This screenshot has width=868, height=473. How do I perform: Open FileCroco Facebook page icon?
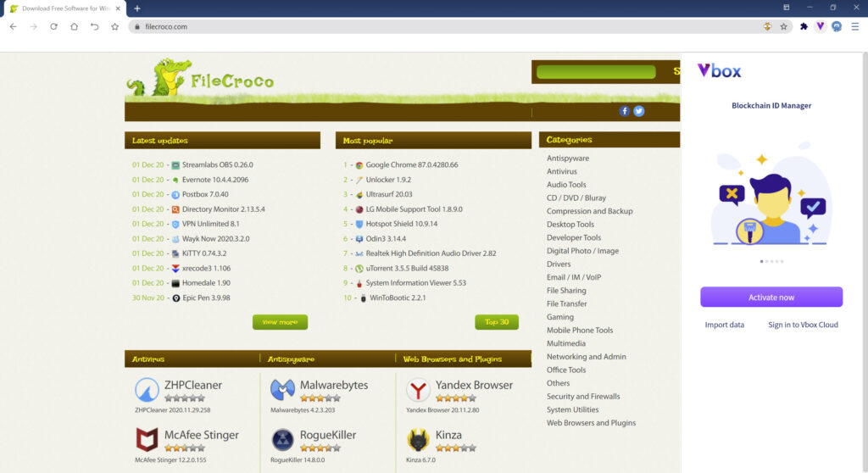(x=624, y=111)
